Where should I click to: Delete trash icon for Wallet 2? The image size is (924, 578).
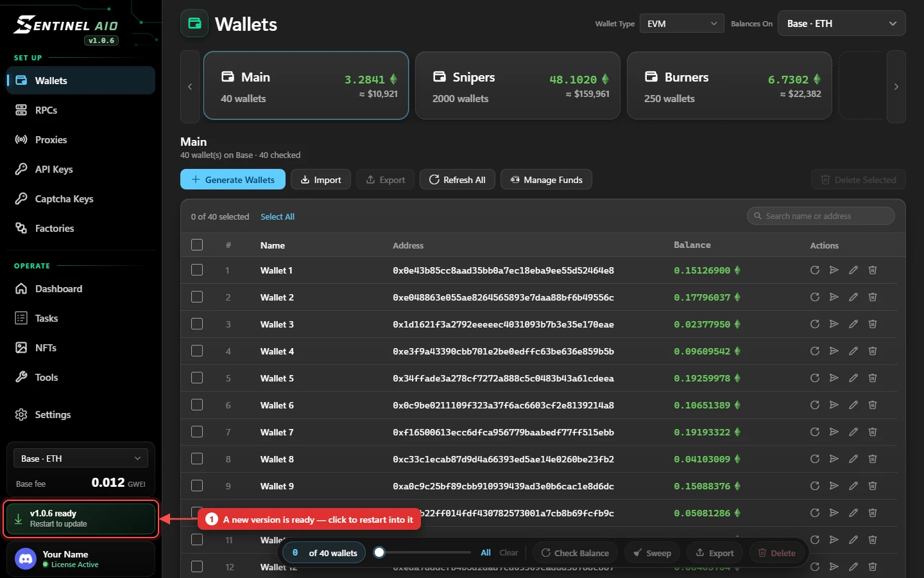point(873,297)
